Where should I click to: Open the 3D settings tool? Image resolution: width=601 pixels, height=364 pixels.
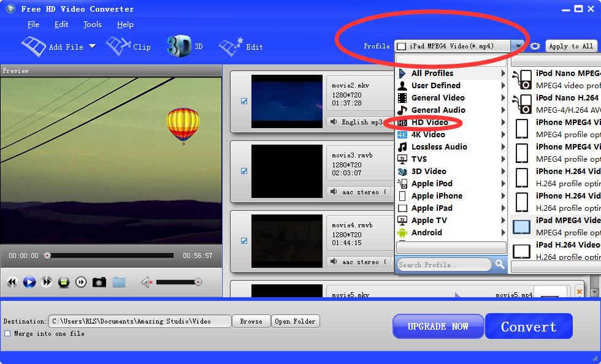point(185,47)
